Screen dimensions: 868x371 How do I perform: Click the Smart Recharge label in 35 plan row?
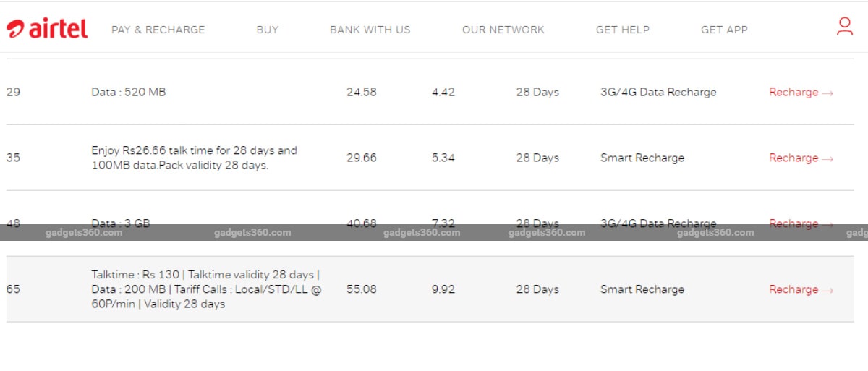[642, 158]
